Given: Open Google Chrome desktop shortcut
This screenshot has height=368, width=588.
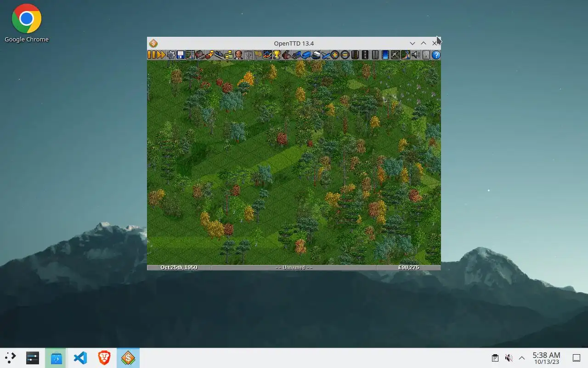Looking at the screenshot, I should point(27,23).
